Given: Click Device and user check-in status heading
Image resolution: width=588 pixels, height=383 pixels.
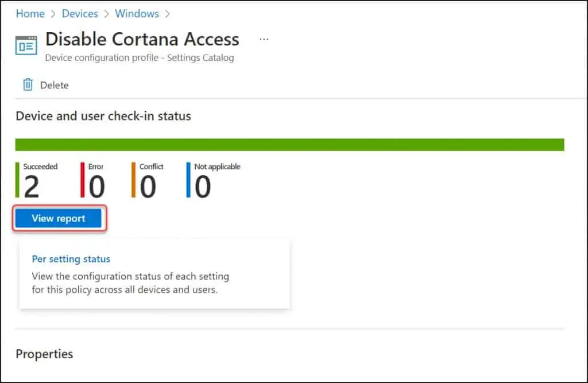Looking at the screenshot, I should [103, 116].
